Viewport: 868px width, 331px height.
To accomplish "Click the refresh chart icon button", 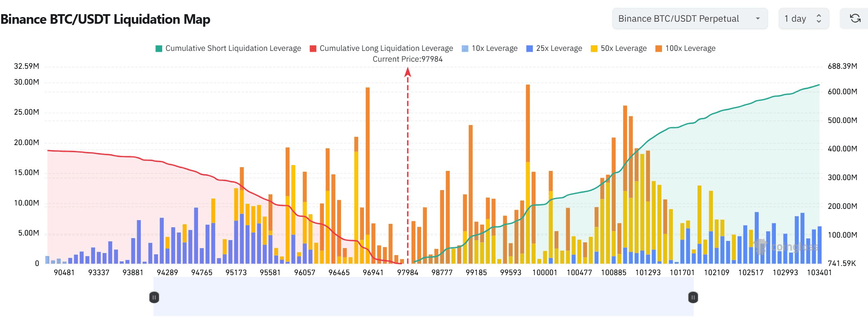I will [855, 18].
